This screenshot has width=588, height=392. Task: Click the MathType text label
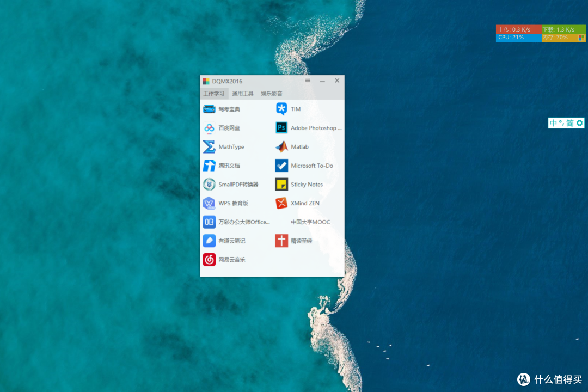click(231, 146)
